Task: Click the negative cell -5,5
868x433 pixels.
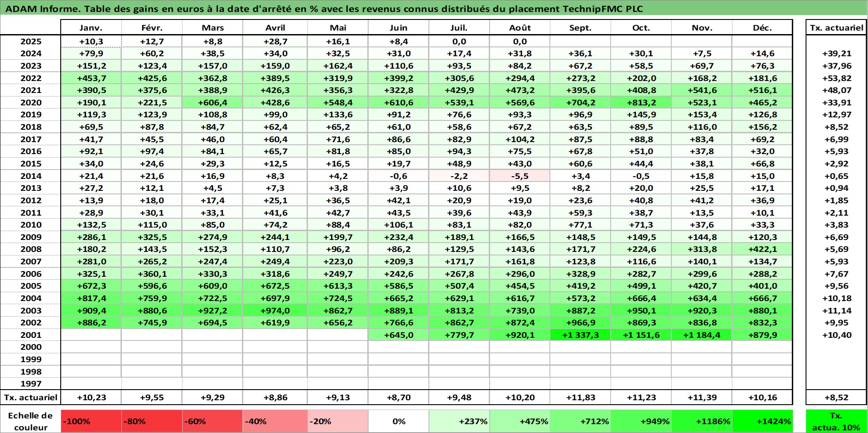Action: point(520,176)
